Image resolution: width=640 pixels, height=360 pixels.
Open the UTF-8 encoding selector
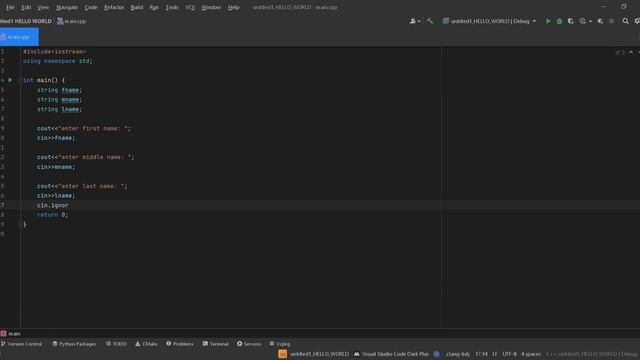point(509,354)
